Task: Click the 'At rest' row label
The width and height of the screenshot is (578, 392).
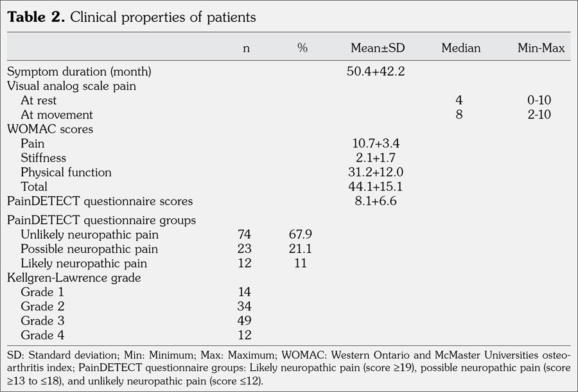Action: coord(39,100)
